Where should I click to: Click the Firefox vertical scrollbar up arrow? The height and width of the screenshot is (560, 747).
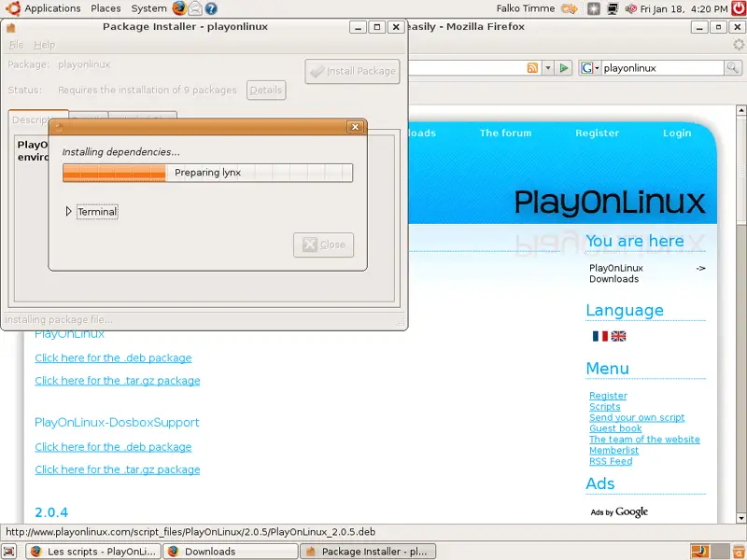click(x=740, y=110)
